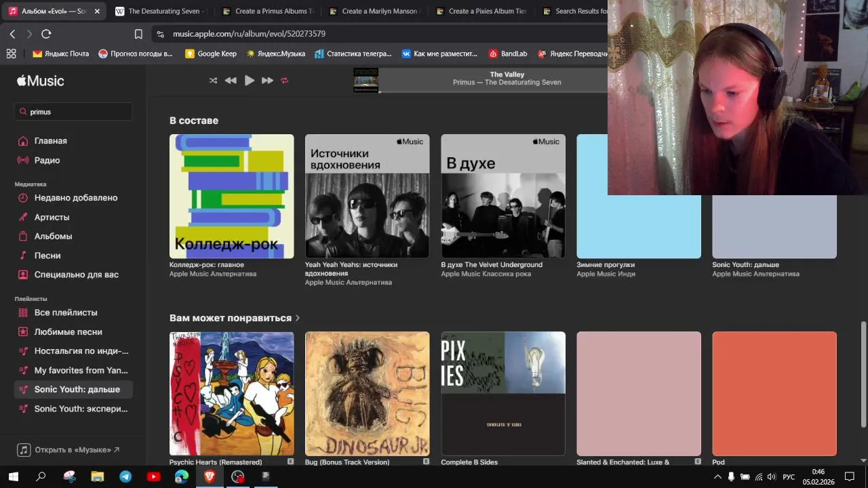Click Sonic Youth: дальше card title
868x488 pixels.
[x=745, y=265]
